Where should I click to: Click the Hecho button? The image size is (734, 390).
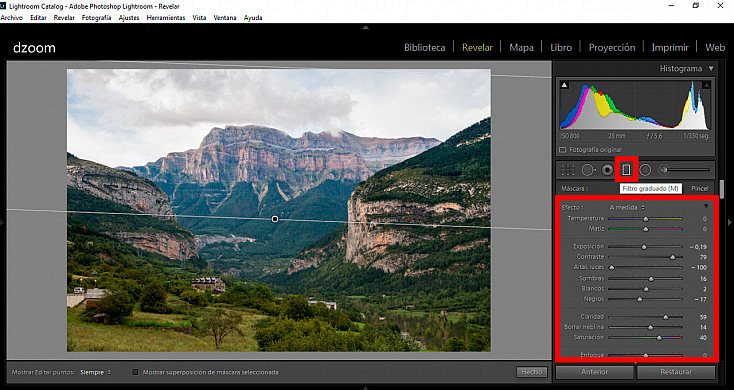[532, 372]
